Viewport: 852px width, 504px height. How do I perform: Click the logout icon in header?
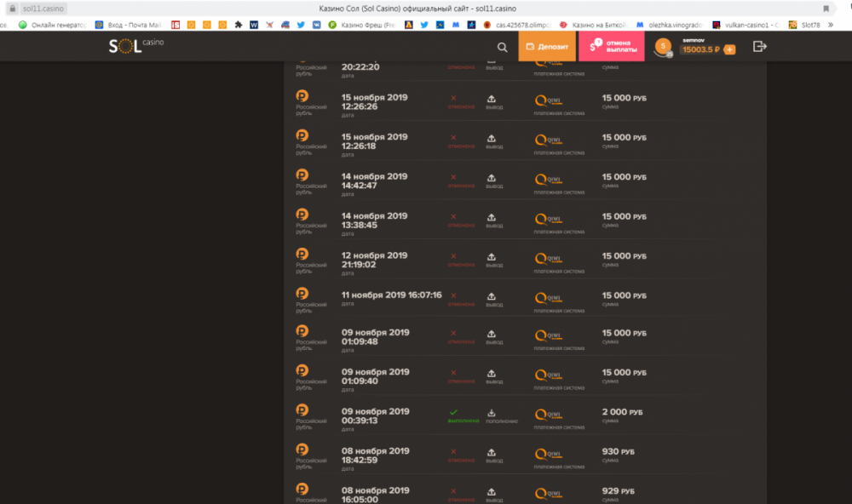[760, 47]
